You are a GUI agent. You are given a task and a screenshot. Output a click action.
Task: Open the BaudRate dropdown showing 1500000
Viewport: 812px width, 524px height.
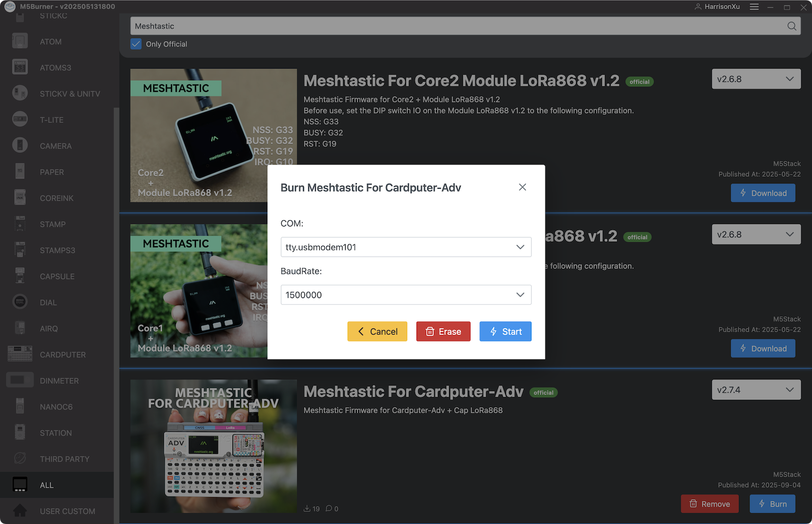tap(406, 295)
